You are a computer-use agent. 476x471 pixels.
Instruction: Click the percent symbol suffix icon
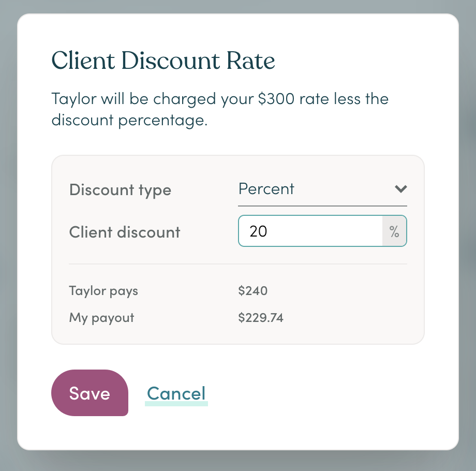(394, 231)
